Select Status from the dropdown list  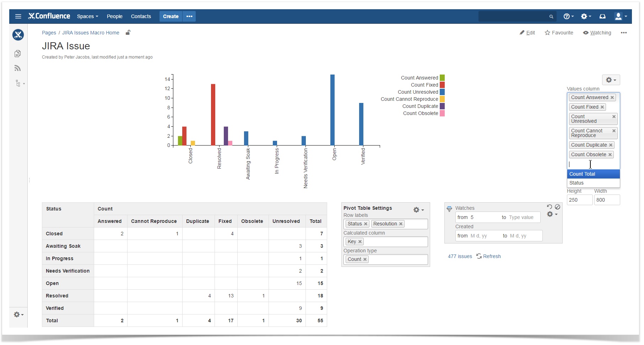pos(593,183)
